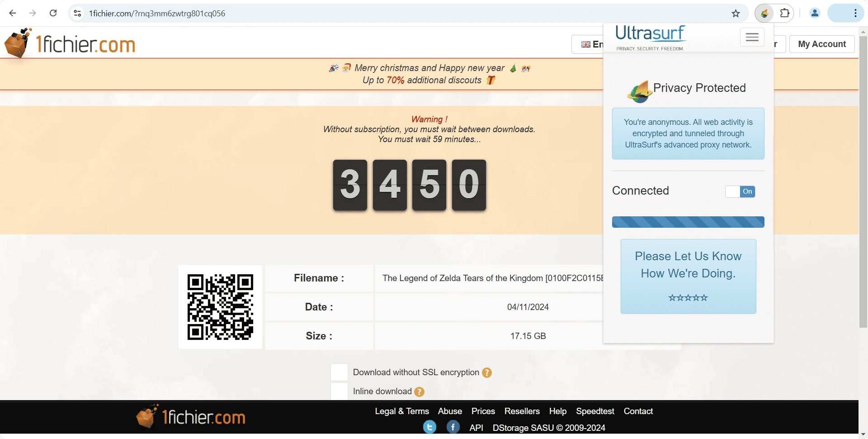Click the Warning ! heading text

[429, 119]
